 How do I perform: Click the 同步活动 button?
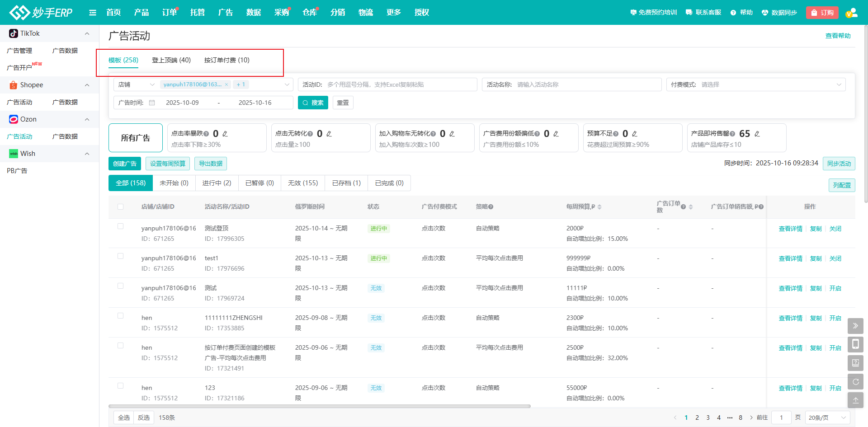click(x=839, y=164)
